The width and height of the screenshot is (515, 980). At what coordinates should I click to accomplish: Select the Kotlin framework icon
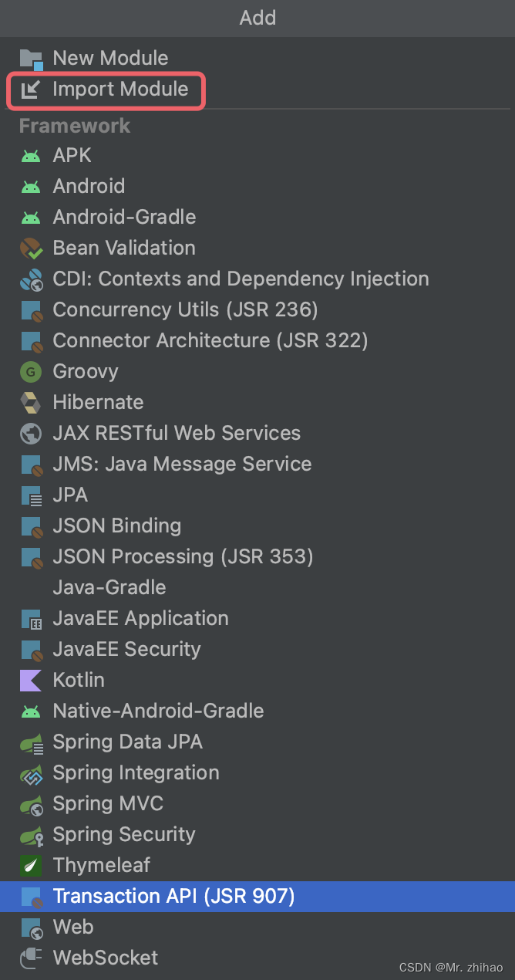coord(31,680)
